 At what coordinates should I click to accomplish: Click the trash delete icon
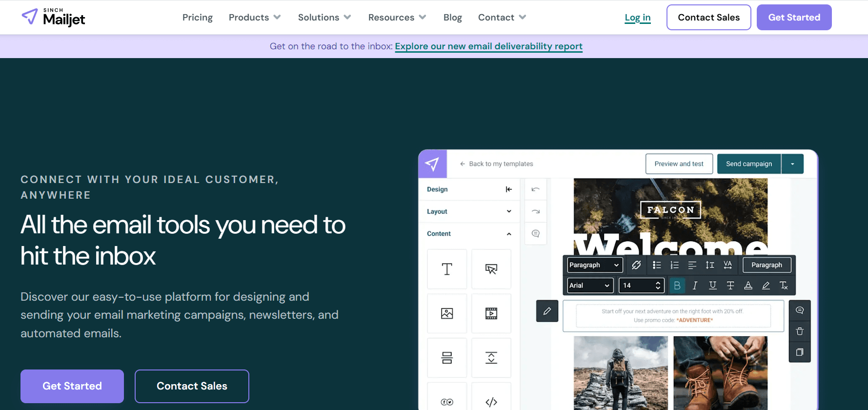[x=800, y=331]
